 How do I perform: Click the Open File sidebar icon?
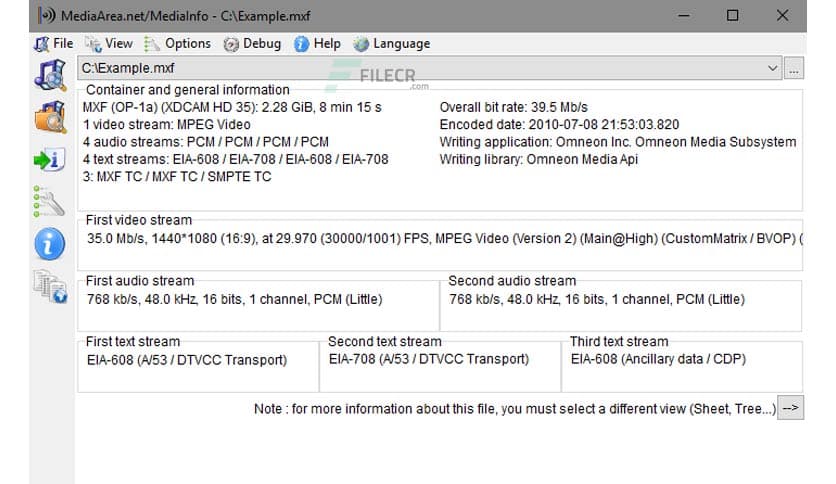pyautogui.click(x=49, y=76)
